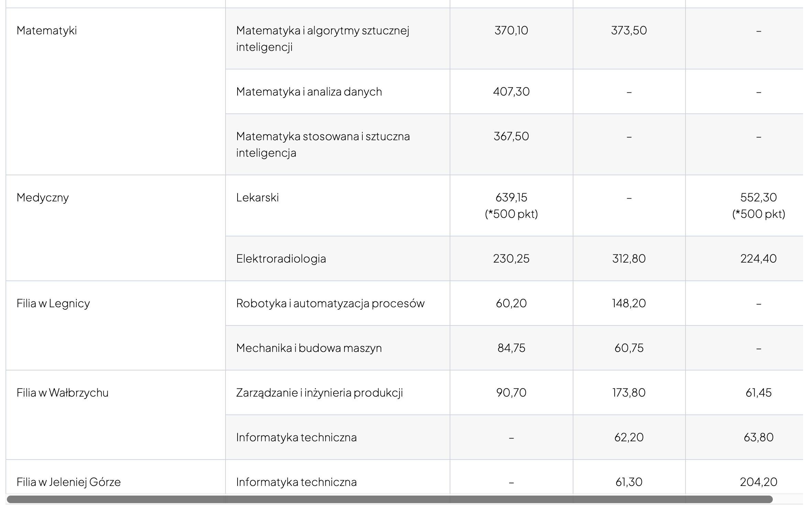Click Informatyka techniczna in Wałbrzych row
Viewport: 812px width, 510px height.
pos(296,437)
